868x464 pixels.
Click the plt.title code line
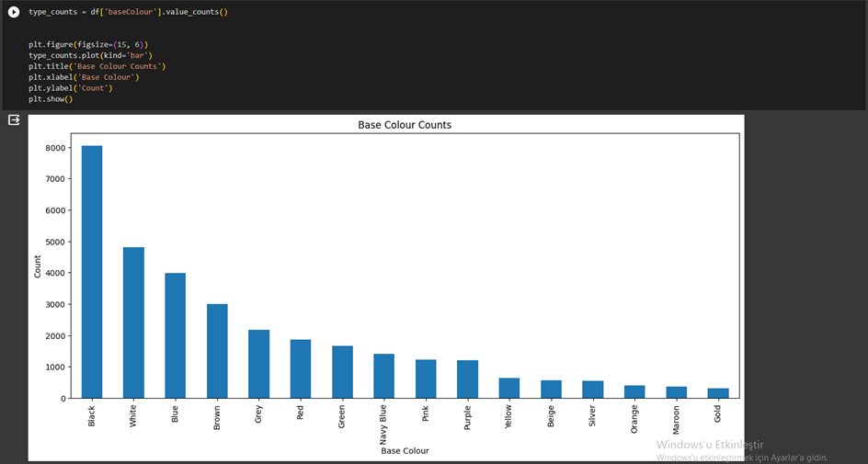pyautogui.click(x=97, y=66)
